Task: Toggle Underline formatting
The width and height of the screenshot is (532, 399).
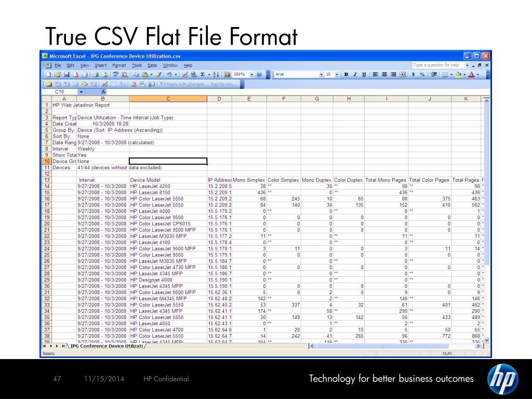Action: (364, 74)
